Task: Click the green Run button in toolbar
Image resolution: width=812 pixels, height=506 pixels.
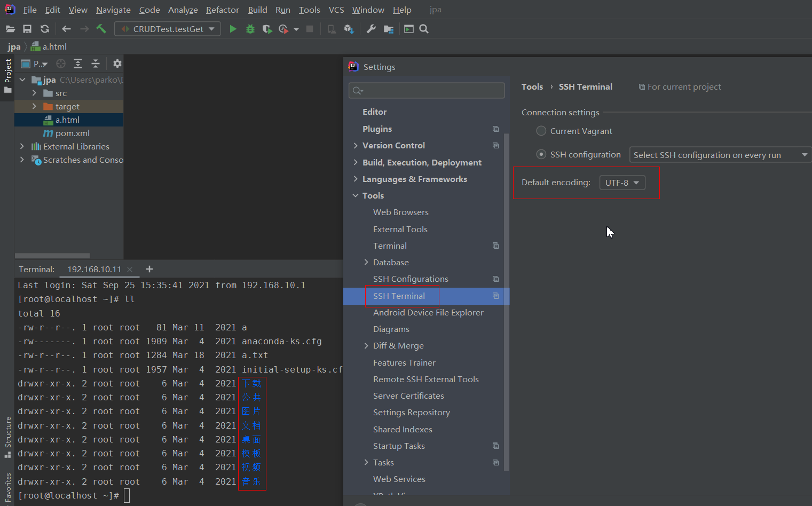Action: pos(233,29)
